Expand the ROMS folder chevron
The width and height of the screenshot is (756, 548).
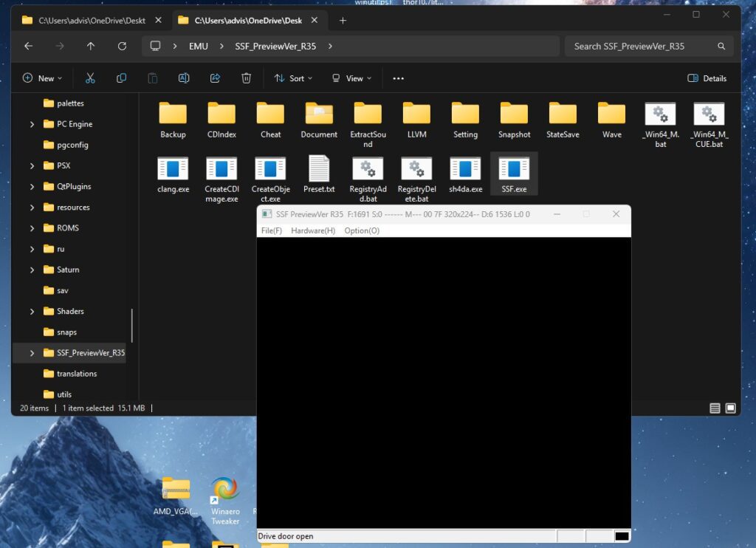32,227
